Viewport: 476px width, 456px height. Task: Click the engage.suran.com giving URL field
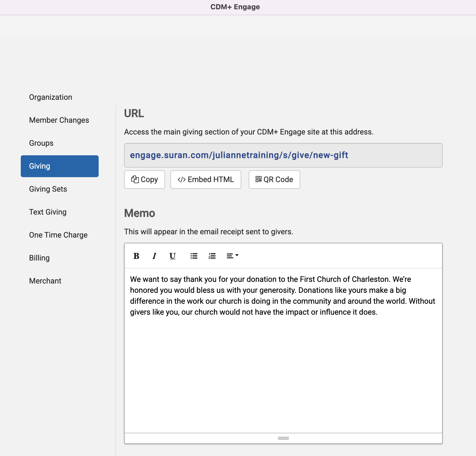pos(283,155)
